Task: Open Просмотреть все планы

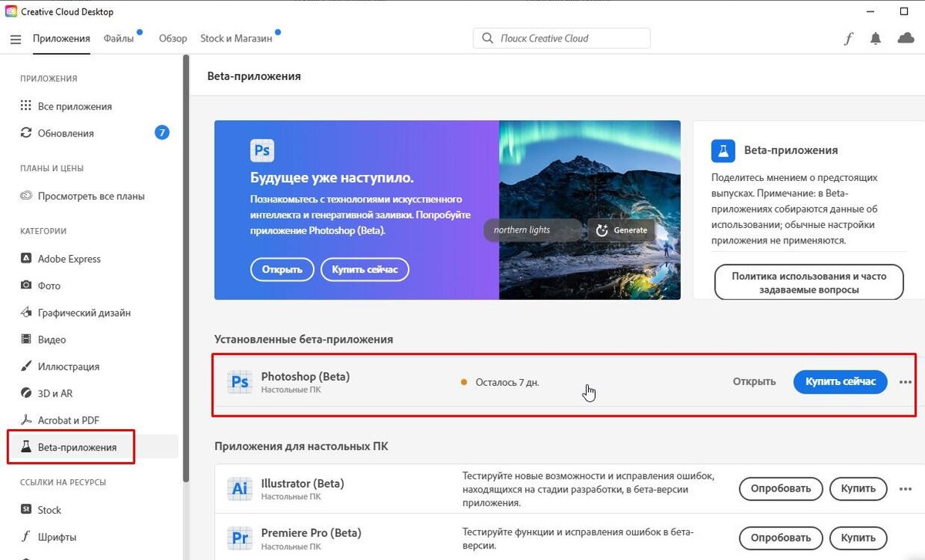Action: coord(92,196)
